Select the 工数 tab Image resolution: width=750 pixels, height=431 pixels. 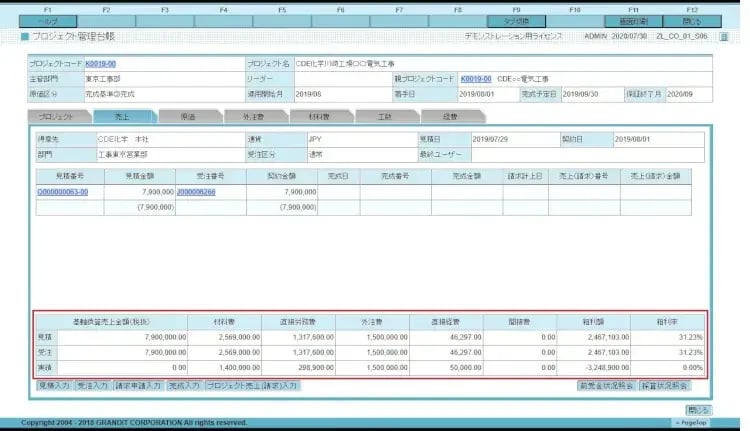[x=385, y=117]
